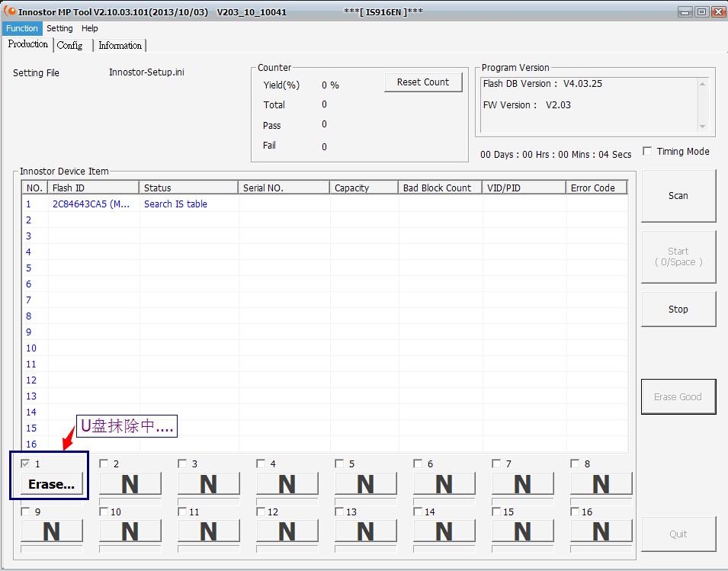Toggle port 12 checkbox
Viewport: 728px width, 571px height.
coord(261,511)
